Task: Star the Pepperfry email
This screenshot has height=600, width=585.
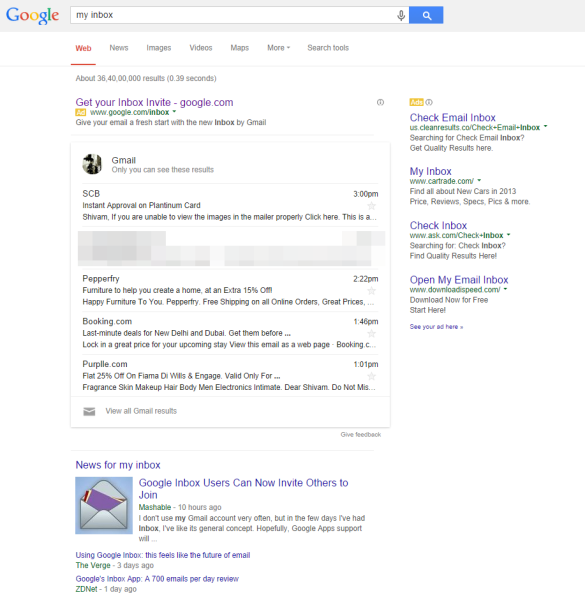Action: pyautogui.click(x=371, y=291)
